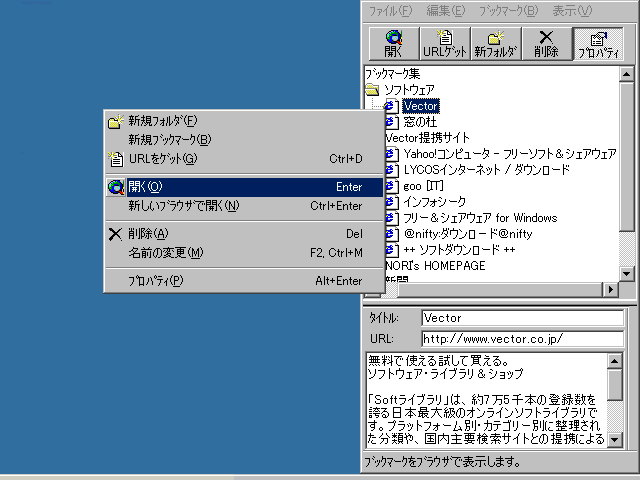The height and width of the screenshot is (480, 640).
Task: Click the page icon beside @nifty:ダウンロード
Action: (392, 234)
